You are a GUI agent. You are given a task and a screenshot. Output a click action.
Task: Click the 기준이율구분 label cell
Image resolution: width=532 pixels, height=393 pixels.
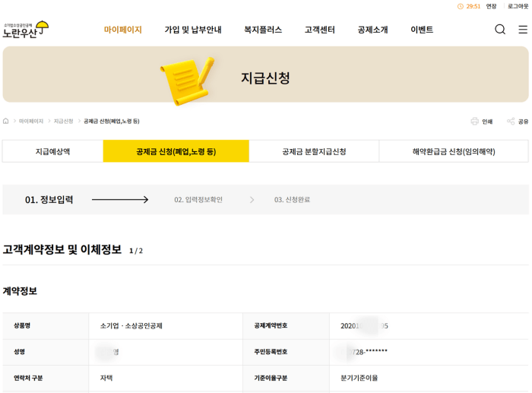click(x=286, y=378)
